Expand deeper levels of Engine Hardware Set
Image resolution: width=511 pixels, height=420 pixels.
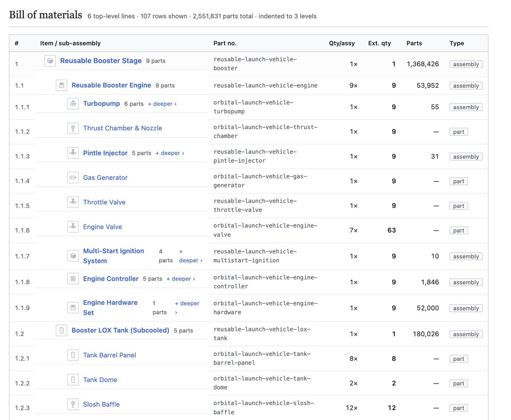coord(187,308)
